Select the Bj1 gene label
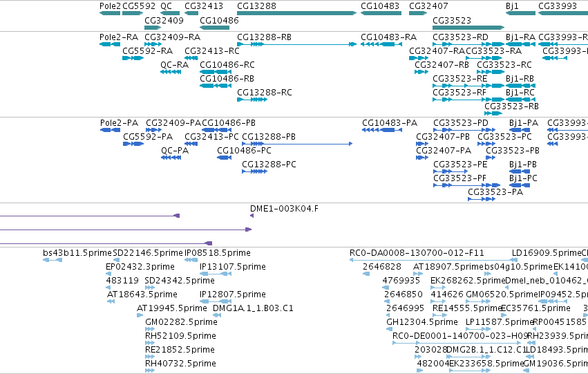Image resolution: width=588 pixels, height=374 pixels. tap(512, 6)
